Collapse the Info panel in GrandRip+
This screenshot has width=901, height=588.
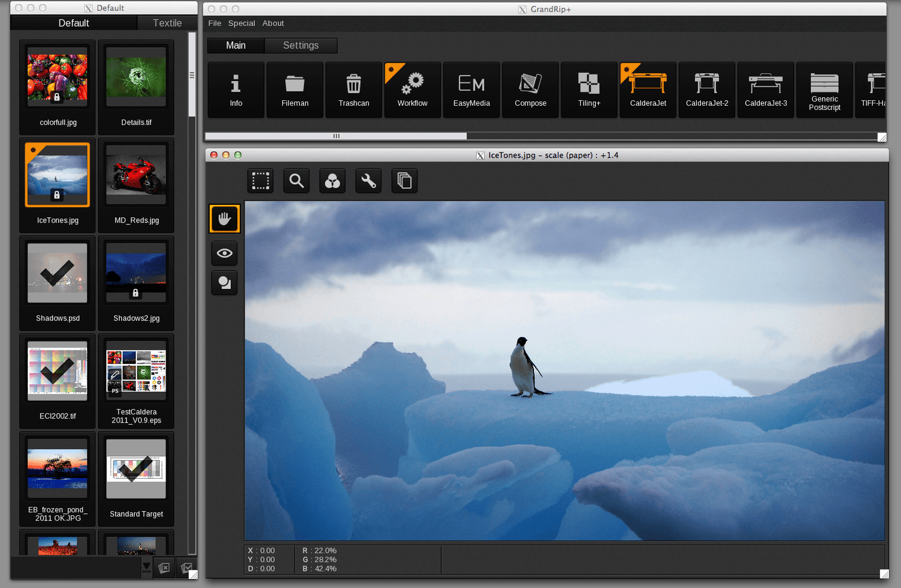(x=236, y=89)
